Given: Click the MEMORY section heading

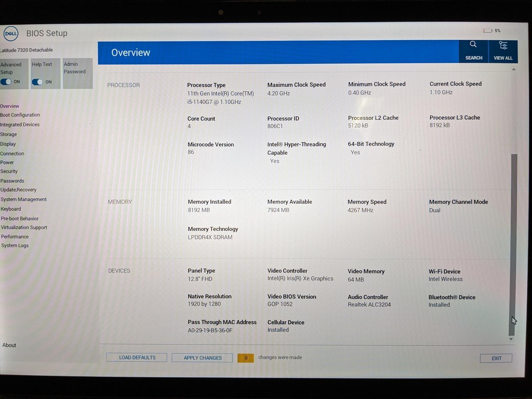Looking at the screenshot, I should tap(120, 202).
